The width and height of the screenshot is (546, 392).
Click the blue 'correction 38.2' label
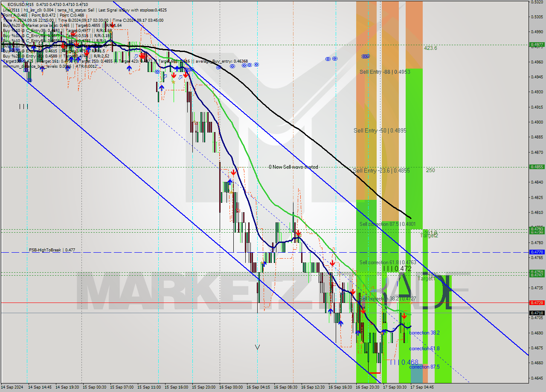coord(424,333)
